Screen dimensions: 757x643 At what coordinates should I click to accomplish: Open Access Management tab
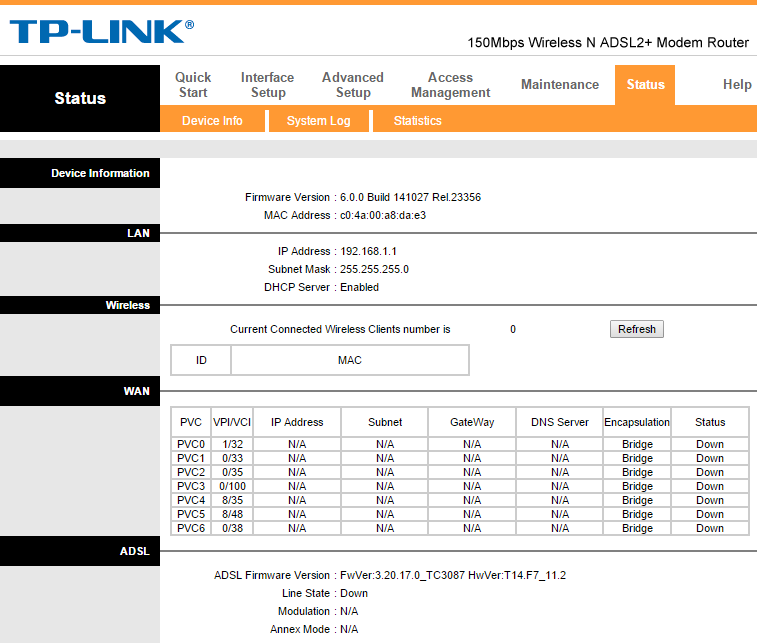tap(450, 85)
